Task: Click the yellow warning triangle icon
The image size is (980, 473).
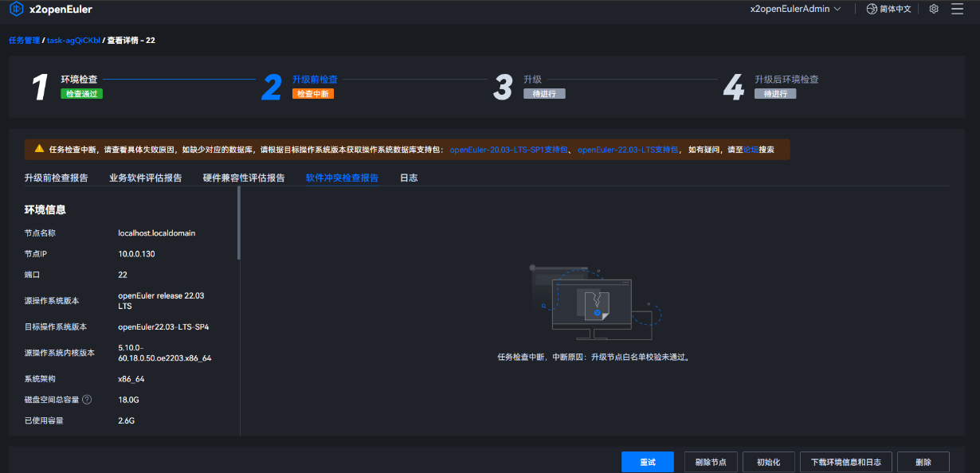Action: (39, 149)
